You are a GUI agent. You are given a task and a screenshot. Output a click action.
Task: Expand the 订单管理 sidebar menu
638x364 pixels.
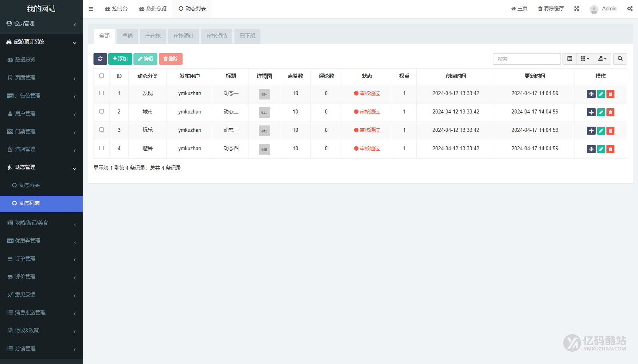pyautogui.click(x=41, y=259)
